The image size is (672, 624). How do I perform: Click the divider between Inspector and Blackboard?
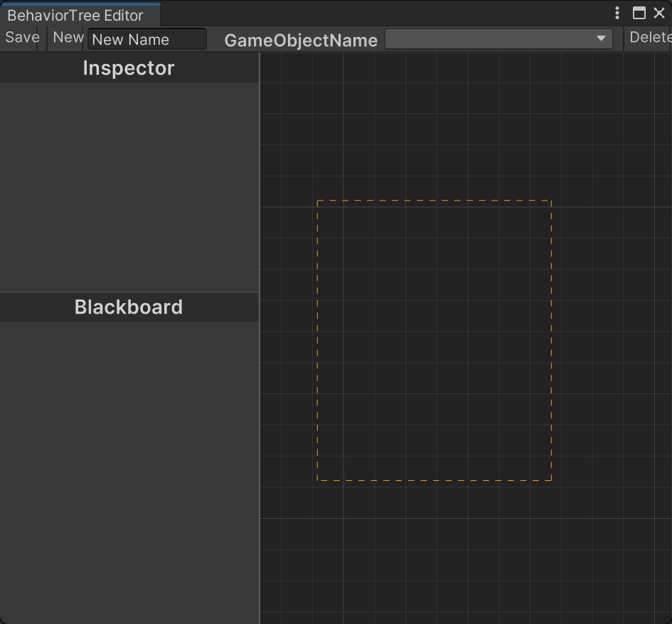129,292
